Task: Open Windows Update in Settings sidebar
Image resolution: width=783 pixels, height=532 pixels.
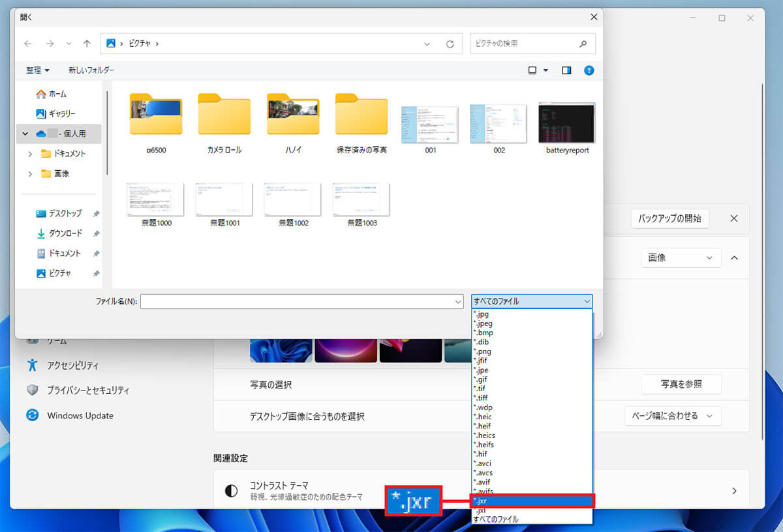Action: [80, 416]
